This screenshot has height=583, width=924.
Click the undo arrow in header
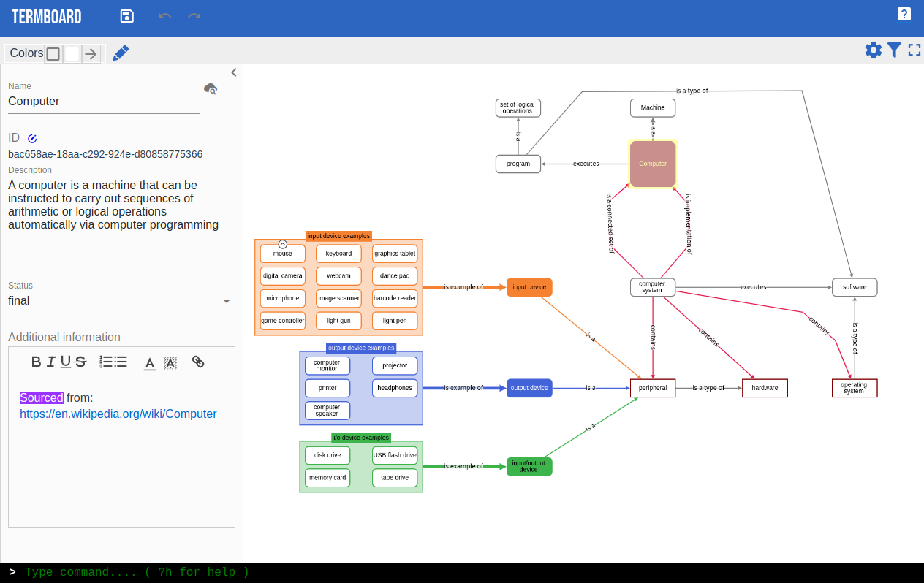point(164,16)
